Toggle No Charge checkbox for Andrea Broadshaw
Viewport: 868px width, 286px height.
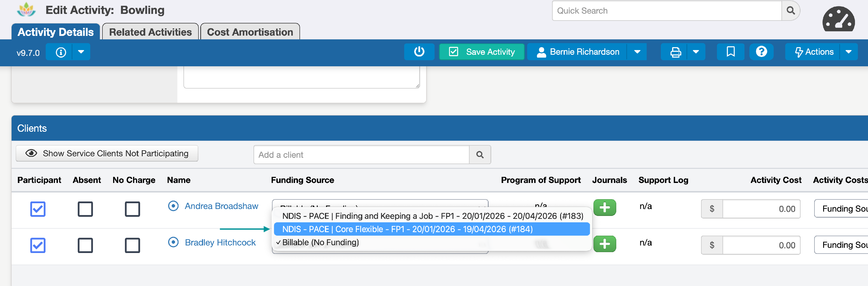point(133,209)
